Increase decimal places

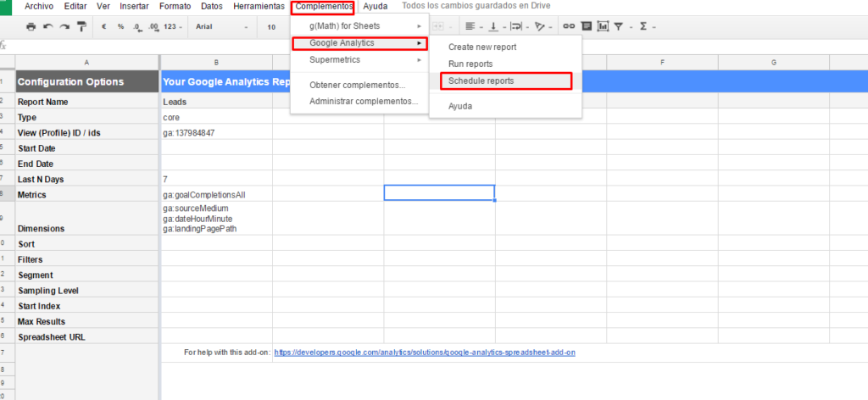point(154,26)
